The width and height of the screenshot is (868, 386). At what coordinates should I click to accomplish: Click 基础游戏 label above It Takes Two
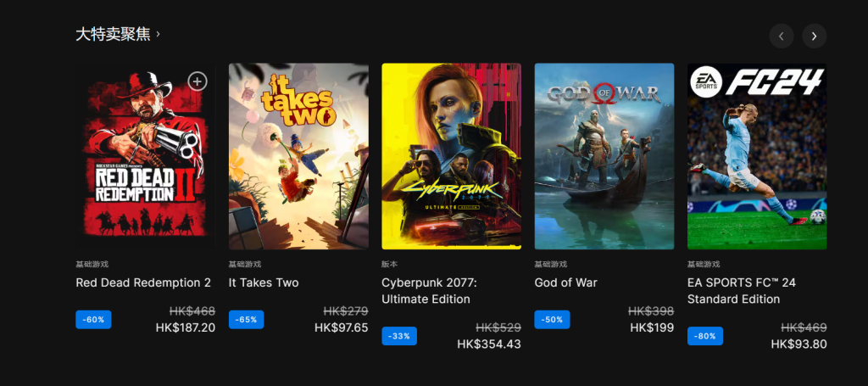[245, 264]
